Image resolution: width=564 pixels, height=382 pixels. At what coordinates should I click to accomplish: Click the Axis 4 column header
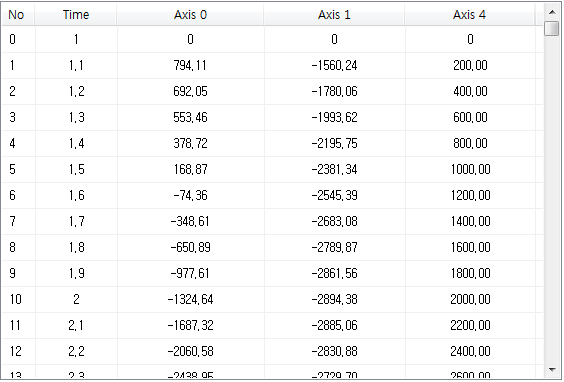[469, 15]
